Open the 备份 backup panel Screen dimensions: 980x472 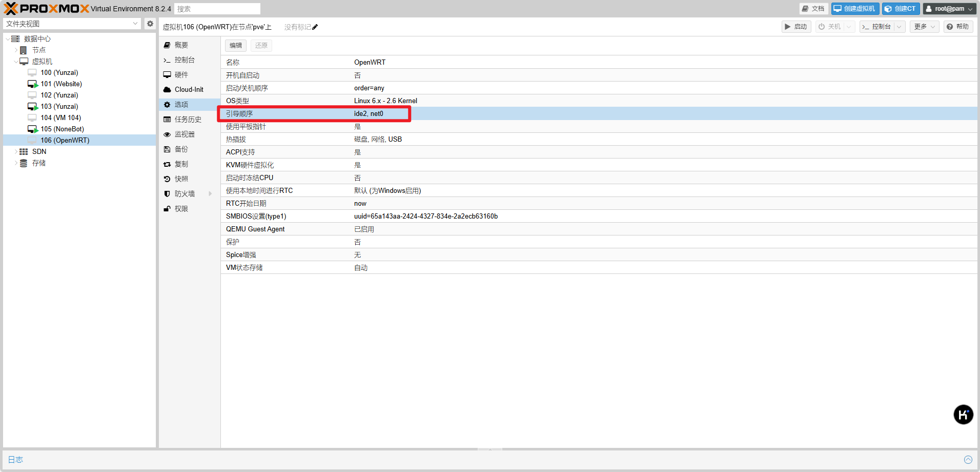tap(181, 149)
